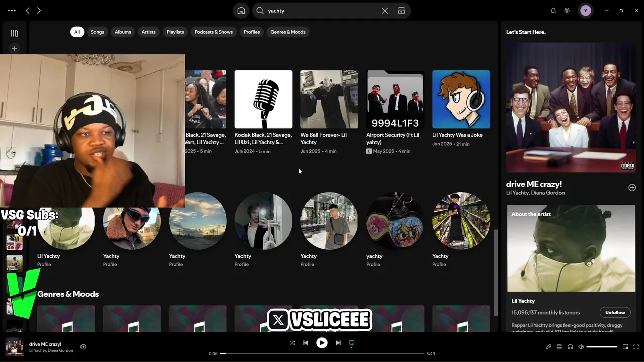Image resolution: width=644 pixels, height=362 pixels.
Task: Select the Podcasts & Shows filter chip
Action: tap(214, 32)
